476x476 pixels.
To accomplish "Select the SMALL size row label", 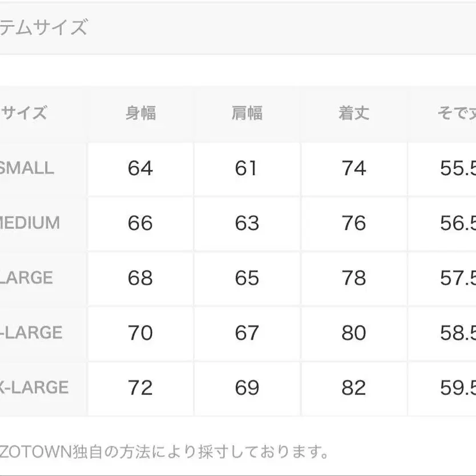I will (x=27, y=168).
